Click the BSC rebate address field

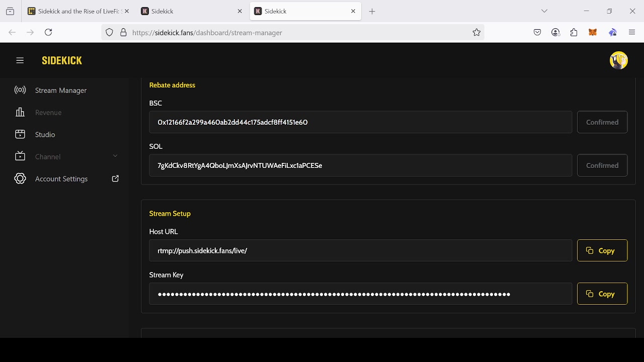click(361, 122)
